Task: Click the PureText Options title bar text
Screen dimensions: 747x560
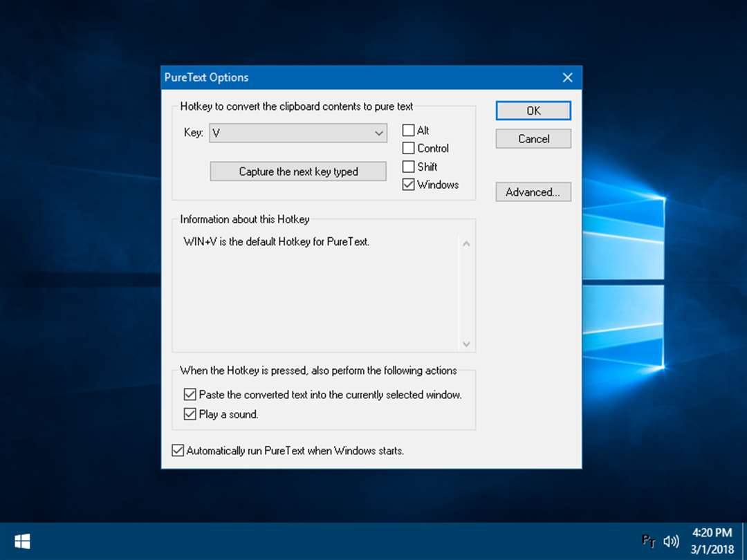Action: coord(206,77)
